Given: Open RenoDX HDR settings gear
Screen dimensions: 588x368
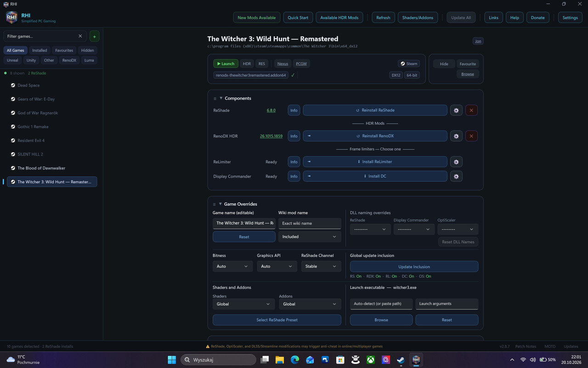Looking at the screenshot, I should coord(456,136).
